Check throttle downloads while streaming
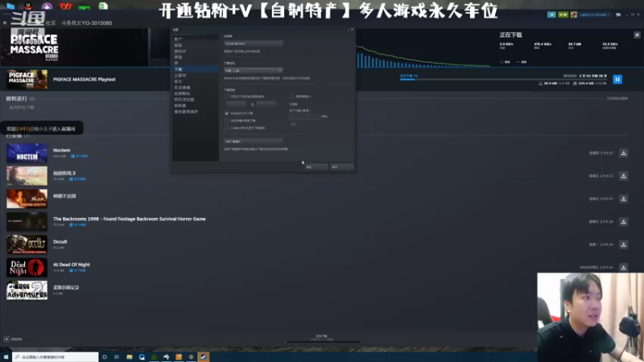 tap(226, 121)
